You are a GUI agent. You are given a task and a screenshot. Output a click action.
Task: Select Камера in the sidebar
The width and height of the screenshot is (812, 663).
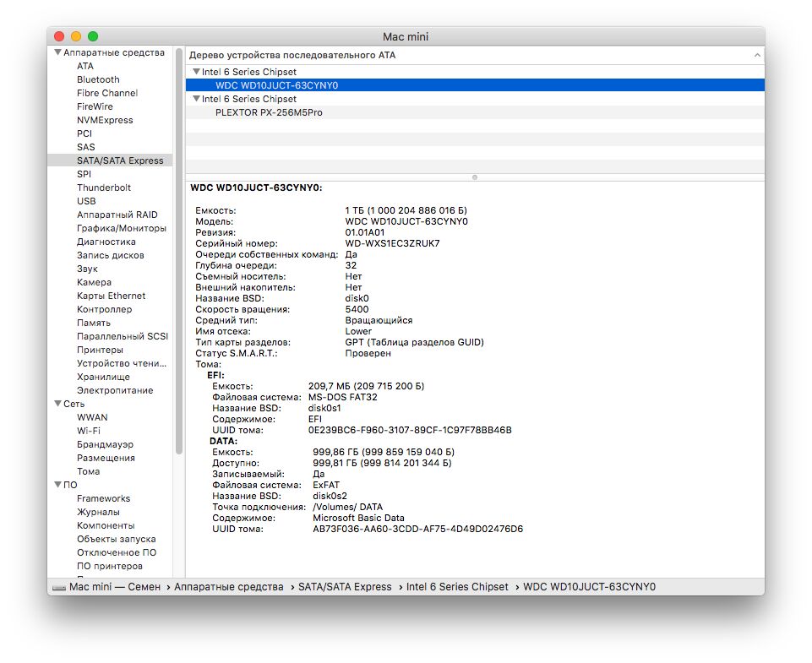click(x=95, y=281)
